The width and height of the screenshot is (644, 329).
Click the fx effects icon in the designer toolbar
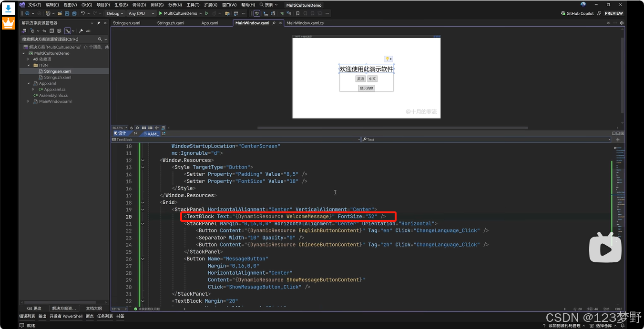pyautogui.click(x=137, y=128)
